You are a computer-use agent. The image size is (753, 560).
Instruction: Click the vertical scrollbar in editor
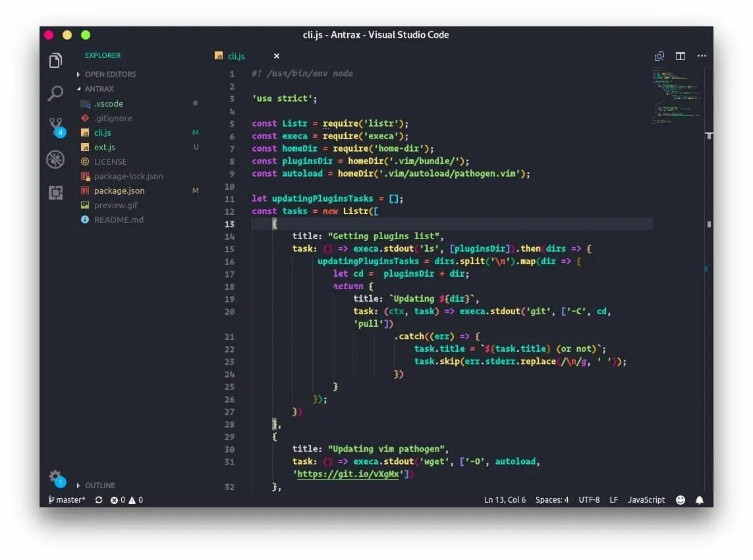pyautogui.click(x=709, y=279)
